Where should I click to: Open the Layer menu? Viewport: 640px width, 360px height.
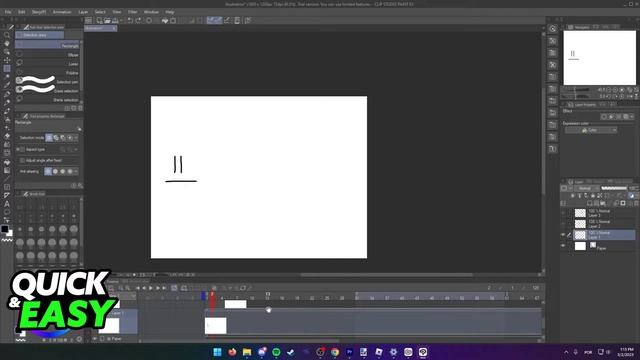83,12
